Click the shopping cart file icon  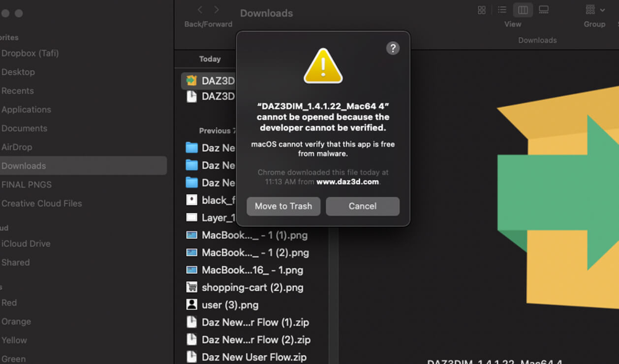click(192, 287)
